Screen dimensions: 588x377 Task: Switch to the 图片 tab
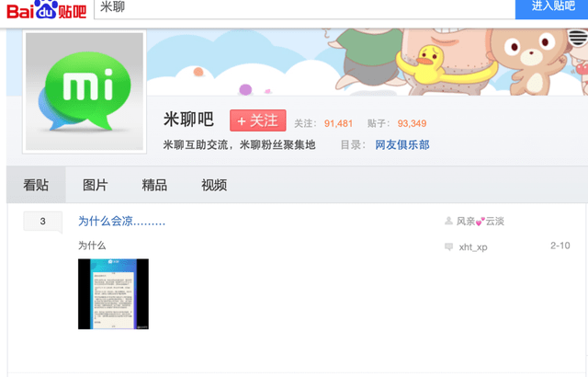coord(96,185)
